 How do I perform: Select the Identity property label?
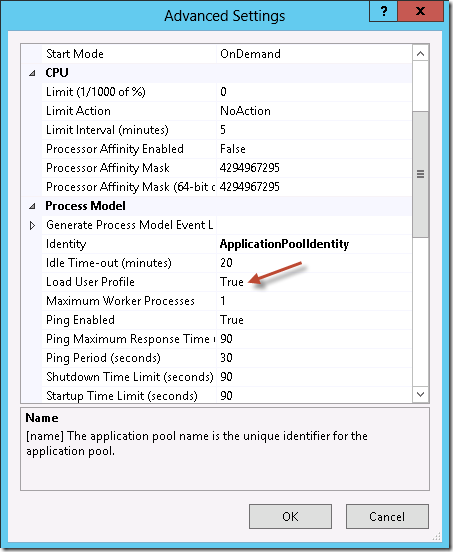click(66, 244)
